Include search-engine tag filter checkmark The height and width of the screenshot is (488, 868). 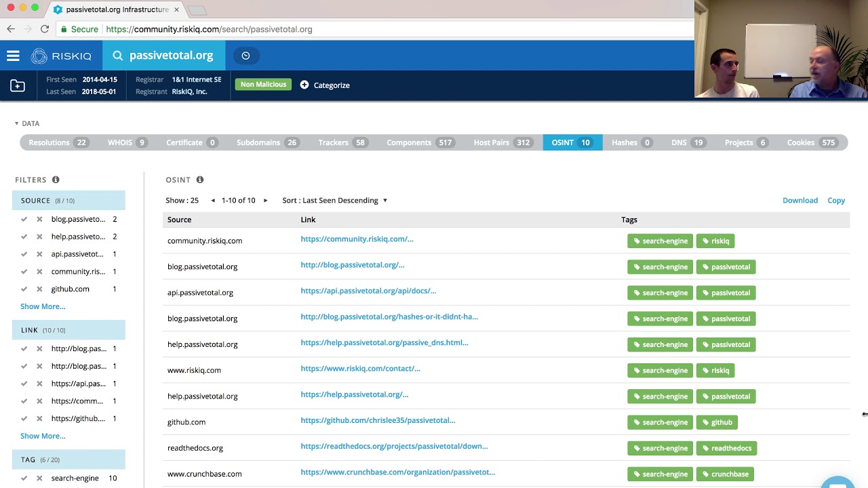point(24,478)
